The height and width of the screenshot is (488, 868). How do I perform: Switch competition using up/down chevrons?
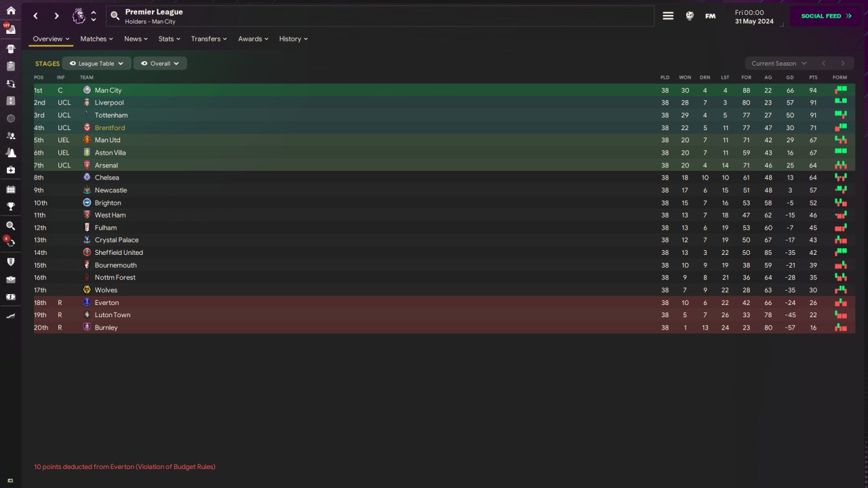[94, 16]
